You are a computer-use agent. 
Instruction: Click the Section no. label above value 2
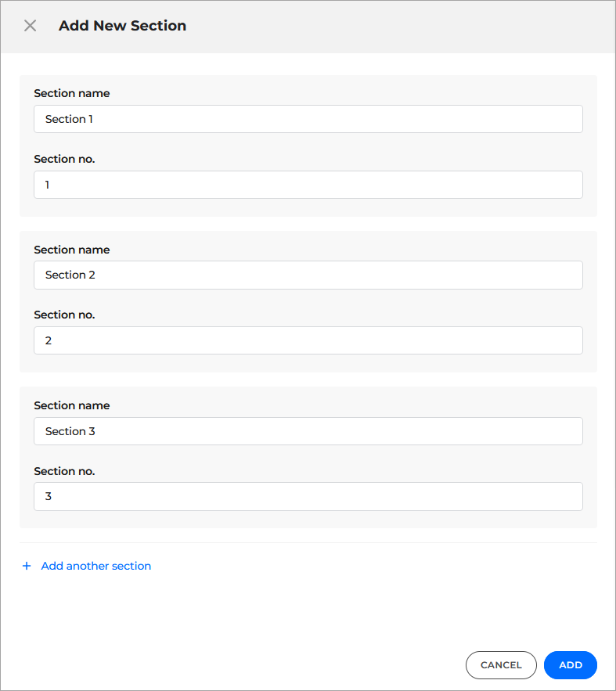[x=64, y=315]
